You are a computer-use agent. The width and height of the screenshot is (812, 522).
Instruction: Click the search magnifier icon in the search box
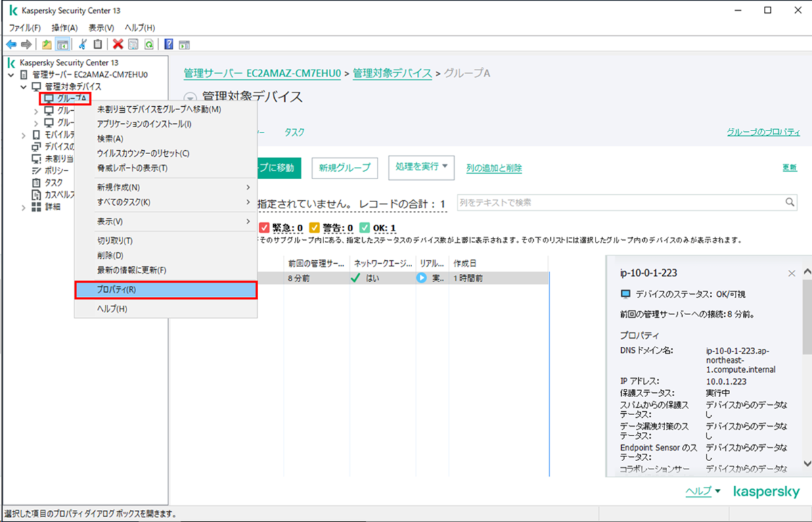(790, 202)
